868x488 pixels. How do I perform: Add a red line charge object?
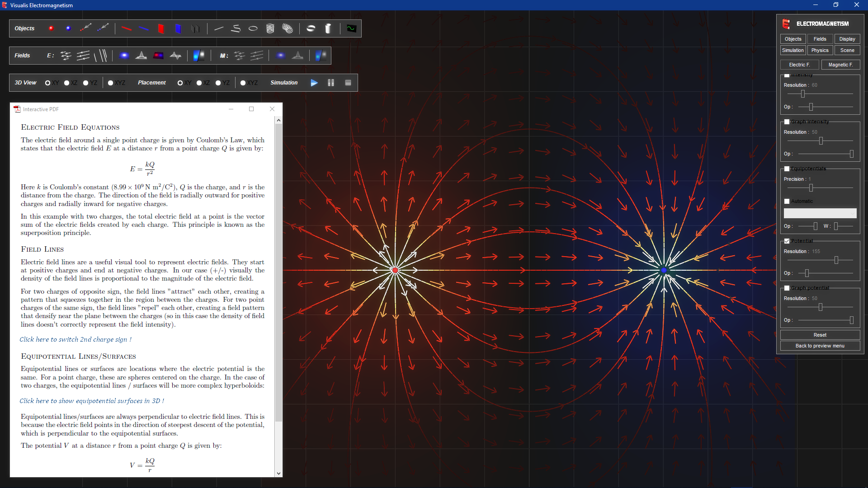pyautogui.click(x=127, y=28)
